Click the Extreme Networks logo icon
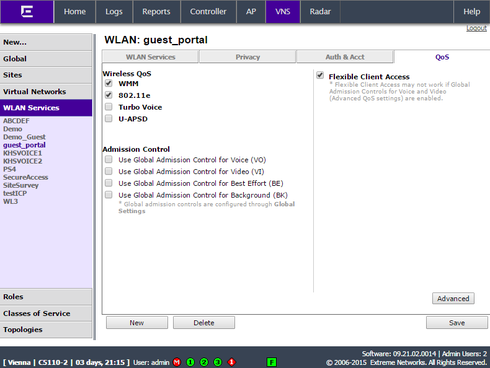The image size is (490, 368). click(x=27, y=12)
